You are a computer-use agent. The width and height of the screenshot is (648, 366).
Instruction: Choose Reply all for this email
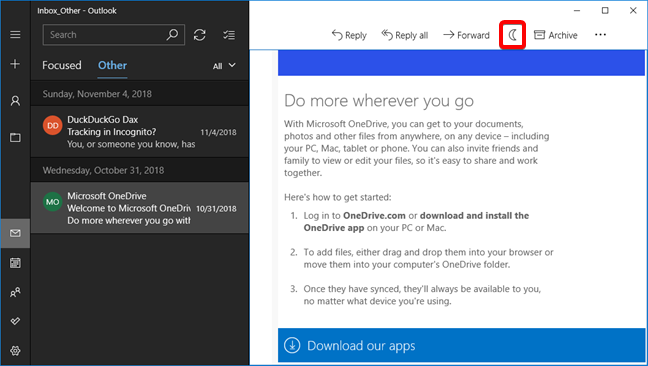pyautogui.click(x=405, y=35)
